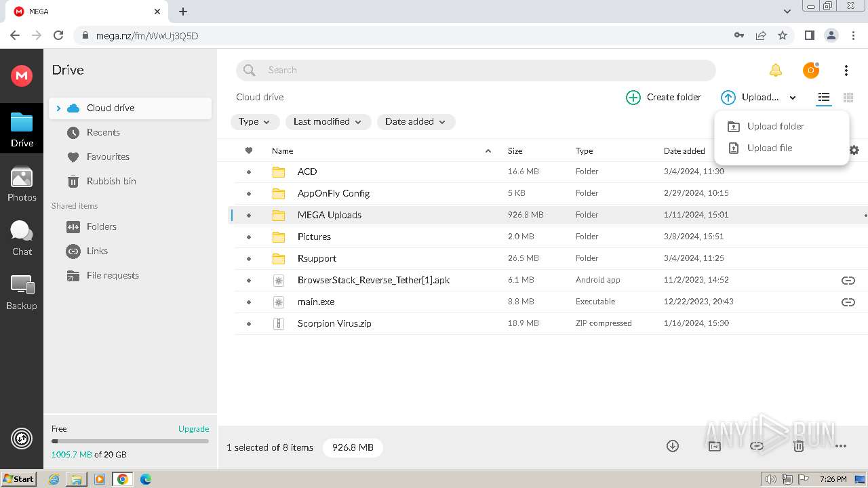This screenshot has width=868, height=488.
Task: Open Chrome tab search chevron
Action: coord(787,12)
